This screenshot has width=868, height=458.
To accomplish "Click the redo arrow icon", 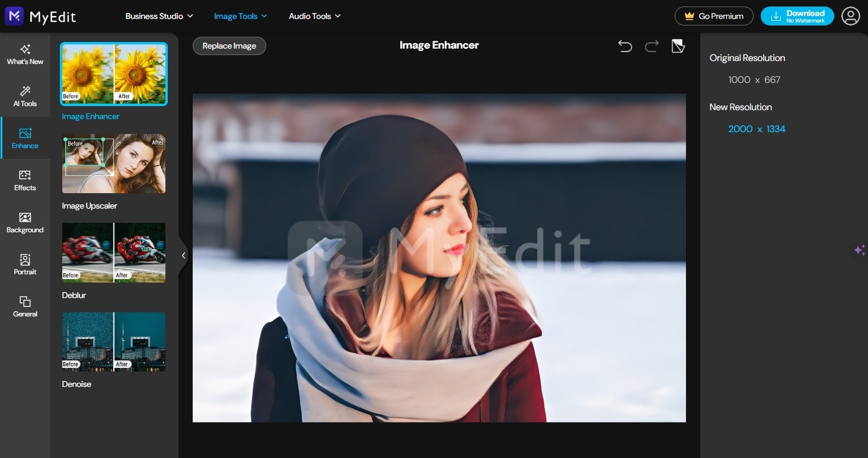I will (652, 46).
